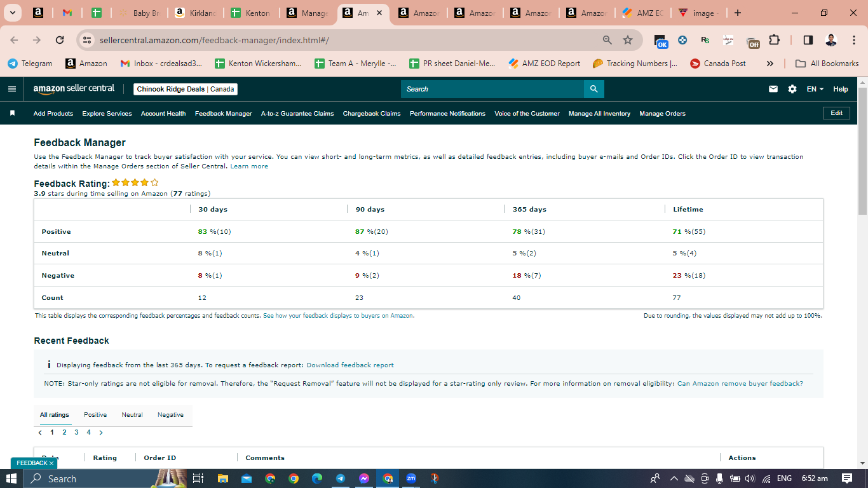The image size is (868, 488).
Task: Reload the page in the browser
Action: pos(60,40)
